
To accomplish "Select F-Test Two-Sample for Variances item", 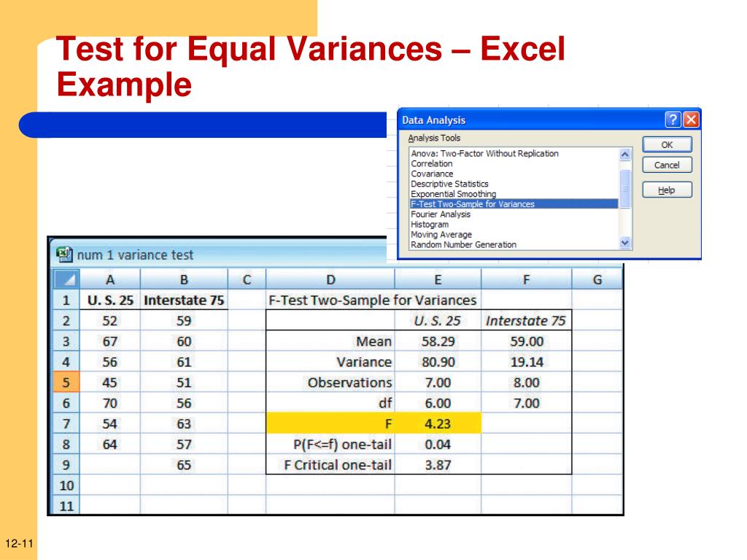I will (x=514, y=204).
